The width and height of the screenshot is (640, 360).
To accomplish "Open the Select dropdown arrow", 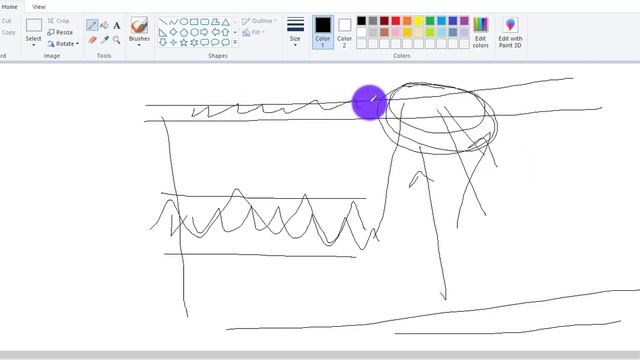I will pyautogui.click(x=33, y=44).
